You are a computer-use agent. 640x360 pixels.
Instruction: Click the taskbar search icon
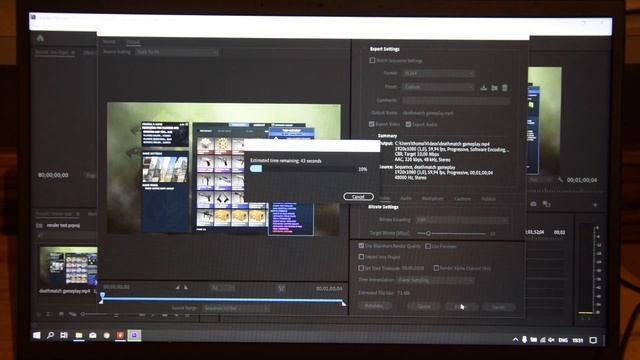[x=50, y=335]
